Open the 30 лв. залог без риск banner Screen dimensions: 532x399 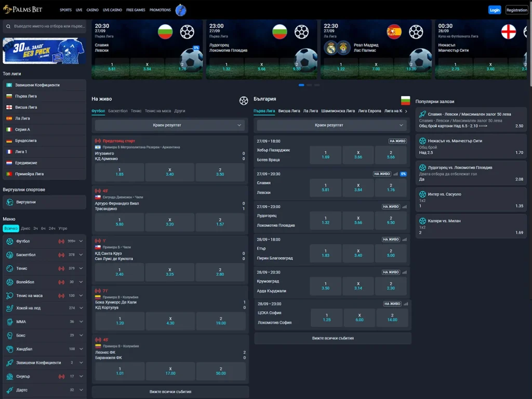click(x=45, y=51)
